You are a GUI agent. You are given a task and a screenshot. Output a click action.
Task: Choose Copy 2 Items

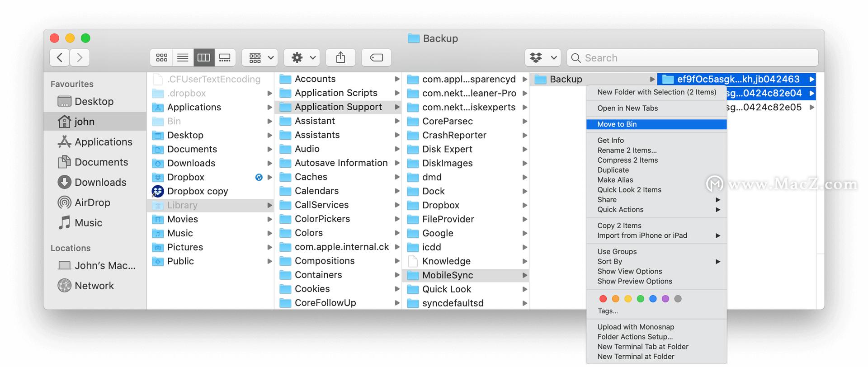[656, 226]
